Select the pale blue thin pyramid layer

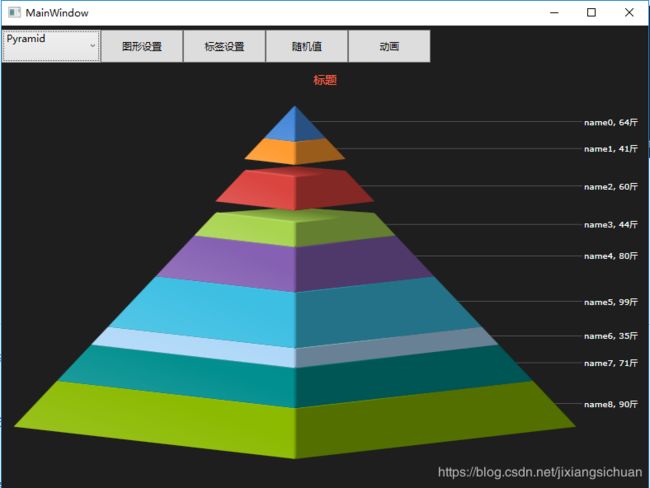(x=295, y=348)
